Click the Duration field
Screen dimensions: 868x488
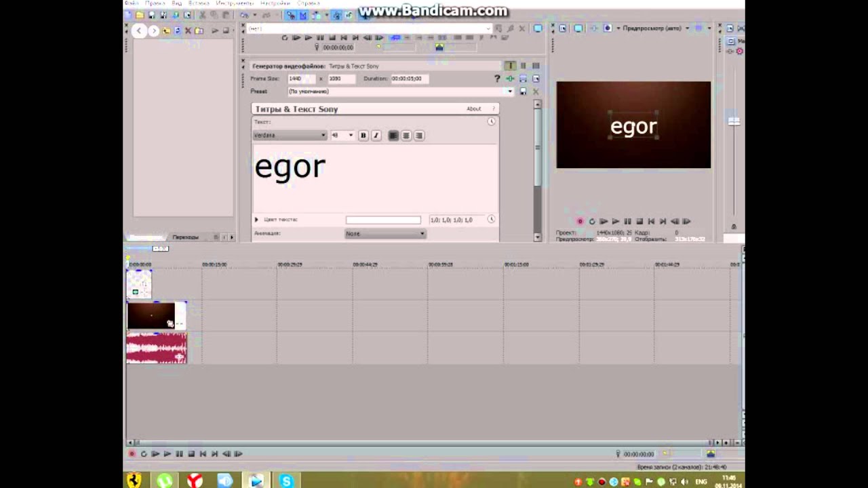pos(409,79)
